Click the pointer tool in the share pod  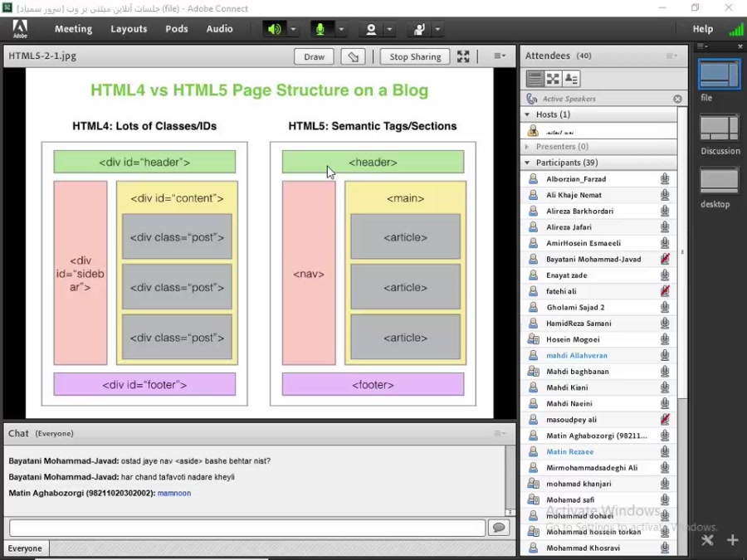354,56
